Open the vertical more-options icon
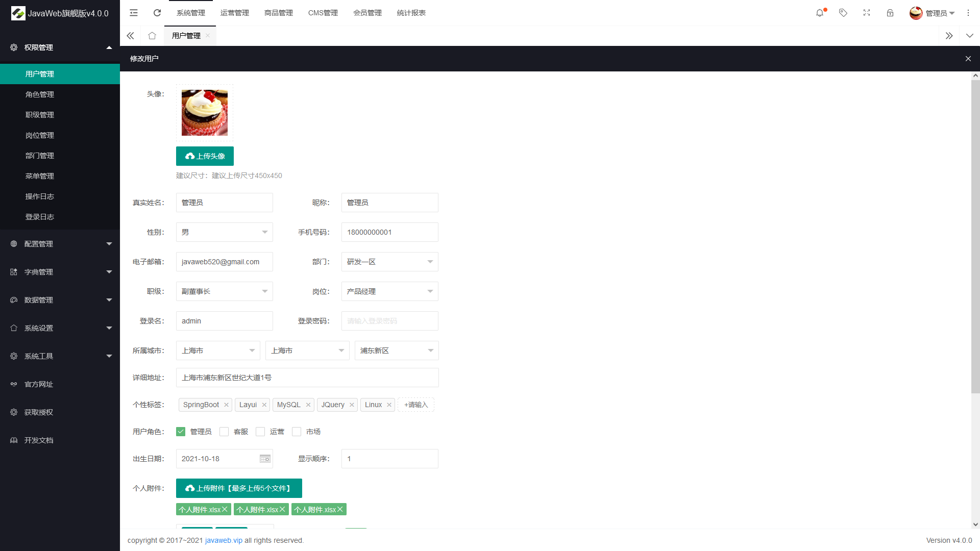 (968, 13)
